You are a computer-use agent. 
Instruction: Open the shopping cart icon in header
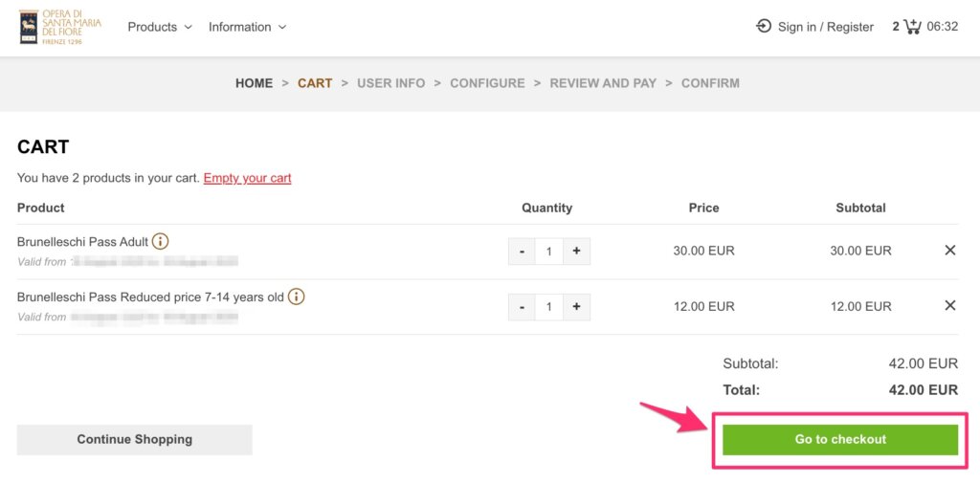click(912, 27)
